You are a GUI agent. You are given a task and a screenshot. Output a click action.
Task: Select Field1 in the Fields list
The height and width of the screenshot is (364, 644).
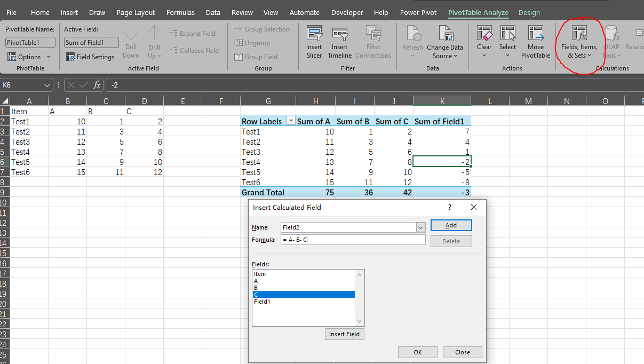click(304, 302)
